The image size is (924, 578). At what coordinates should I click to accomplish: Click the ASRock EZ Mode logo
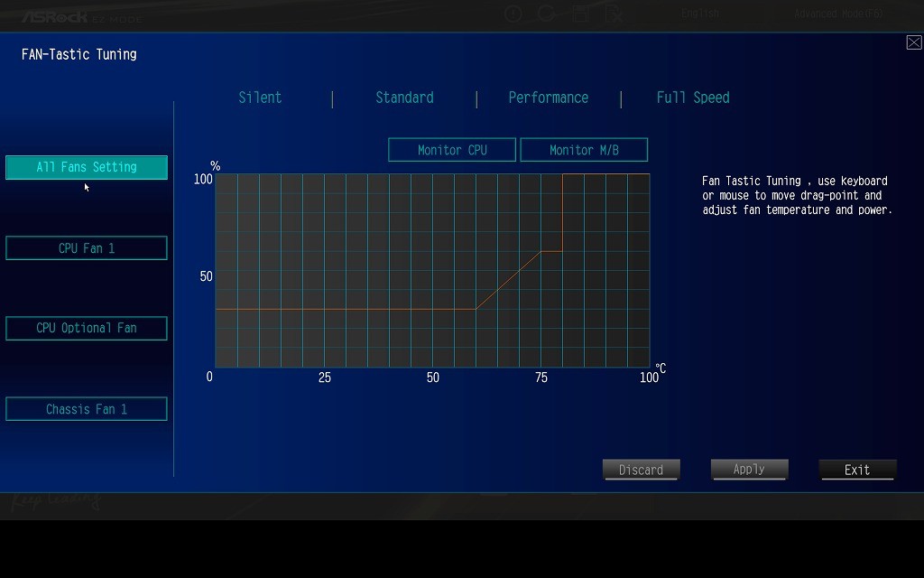81,17
